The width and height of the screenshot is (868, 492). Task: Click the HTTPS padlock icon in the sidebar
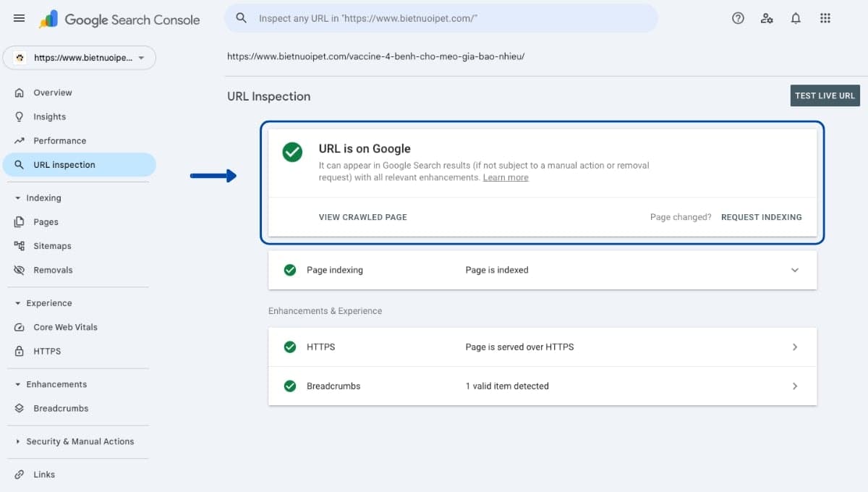click(20, 351)
